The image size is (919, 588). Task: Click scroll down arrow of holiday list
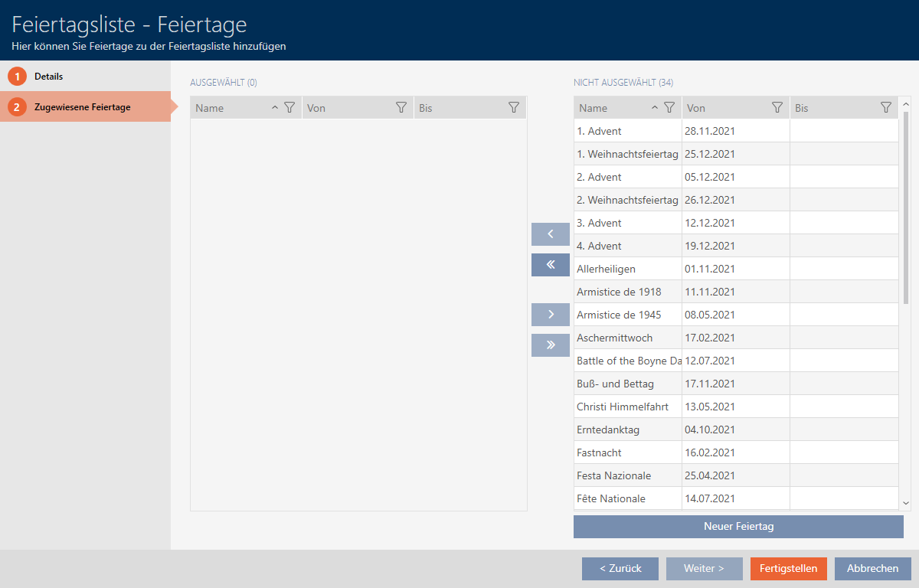click(x=906, y=503)
